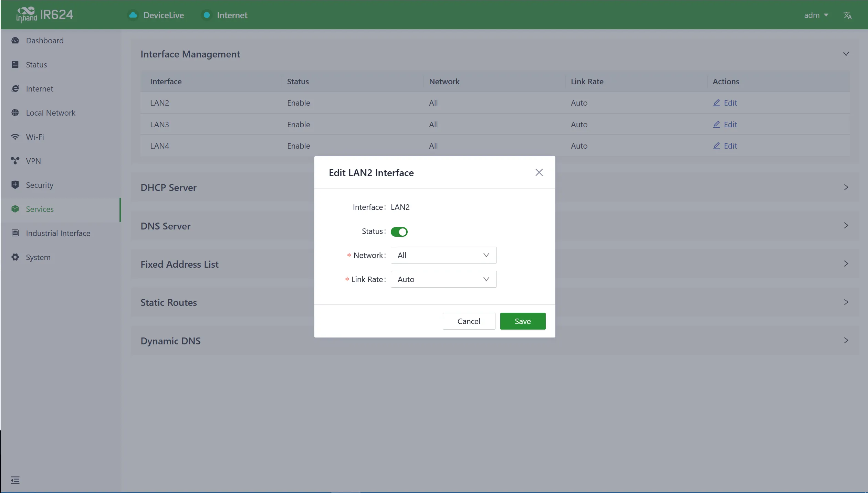
Task: Open the Industrial Interface menu item
Action: coord(61,233)
